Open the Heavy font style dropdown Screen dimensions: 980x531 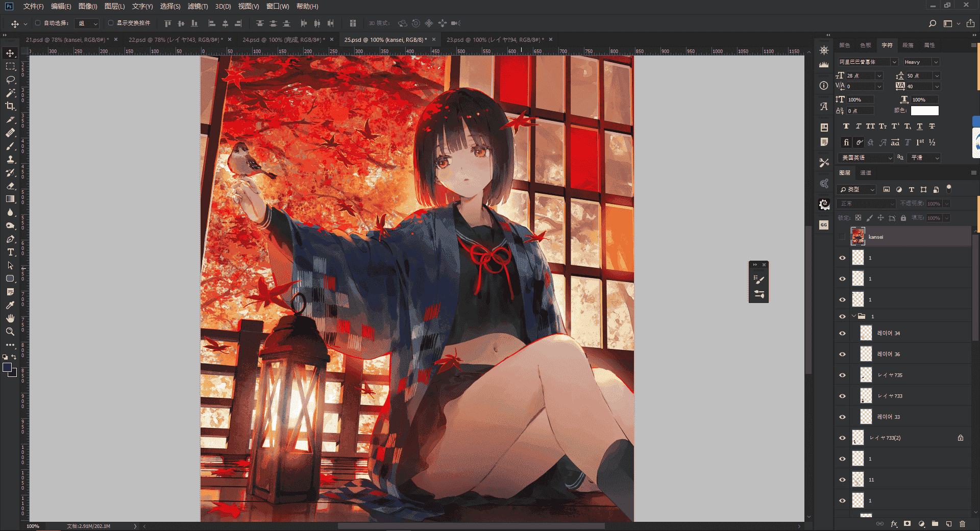(936, 62)
